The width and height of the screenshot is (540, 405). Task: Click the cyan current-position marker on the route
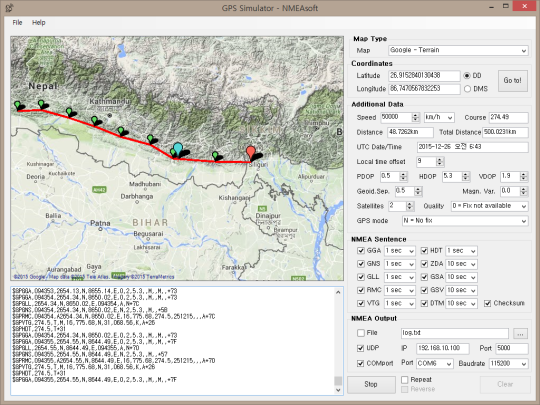[x=178, y=149]
